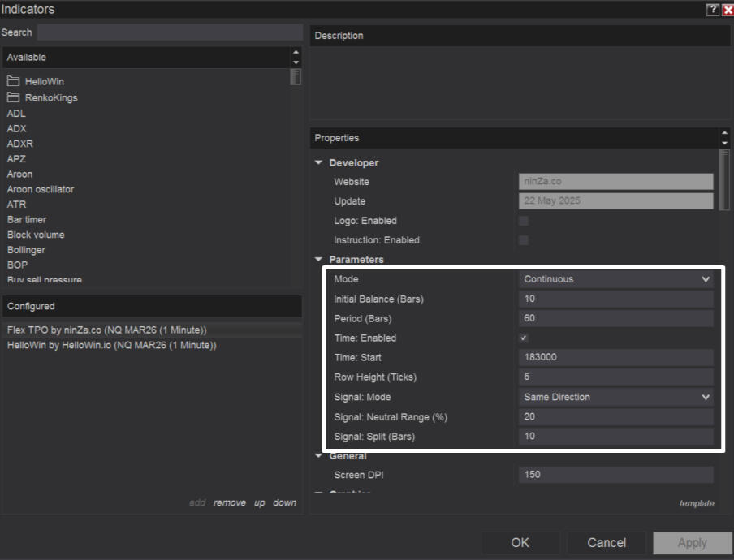Select HelloWin by HelloWin.io configured indicator
The width and height of the screenshot is (734, 560).
tap(111, 345)
